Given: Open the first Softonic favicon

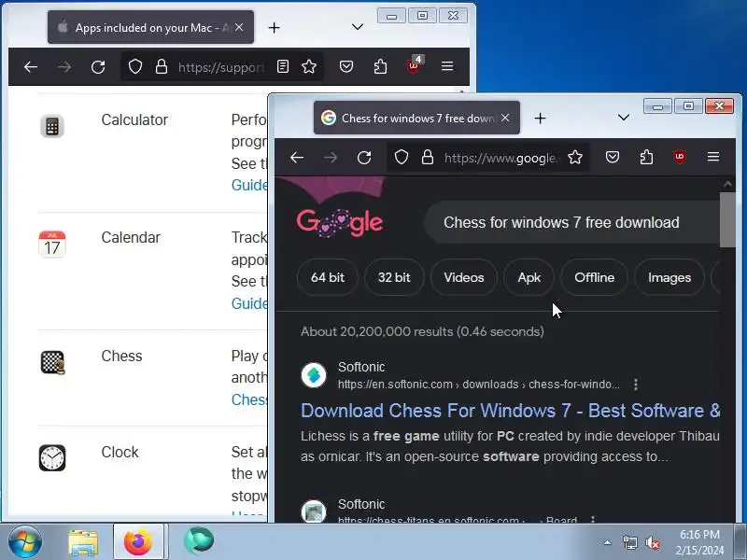Looking at the screenshot, I should point(314,375).
